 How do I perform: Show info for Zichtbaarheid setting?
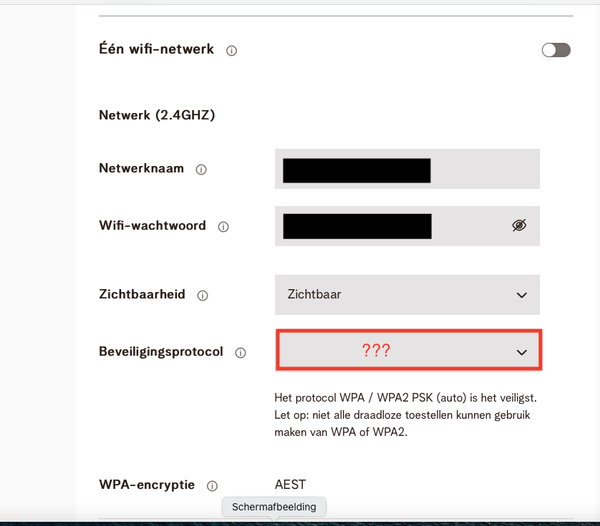(x=203, y=296)
